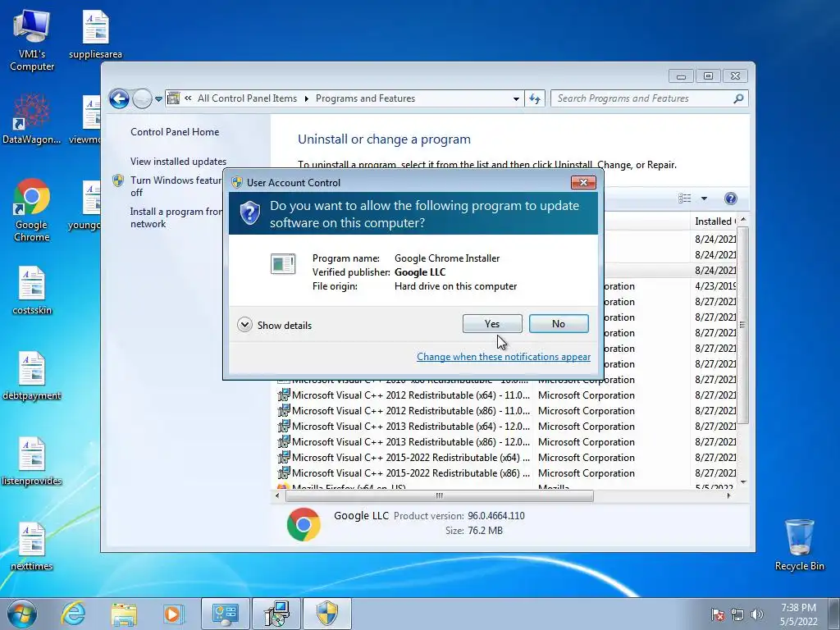Click the UAC shield question-mark icon

[249, 213]
